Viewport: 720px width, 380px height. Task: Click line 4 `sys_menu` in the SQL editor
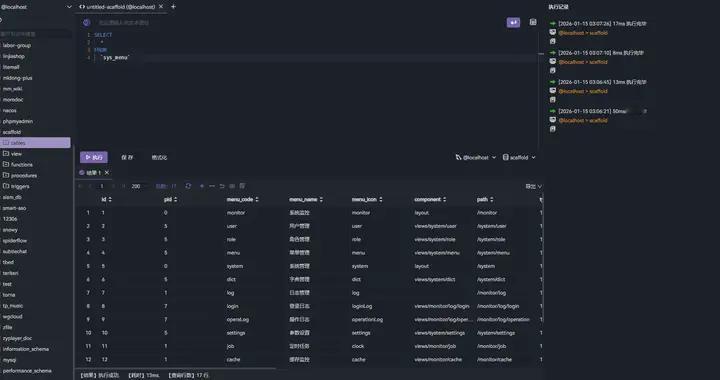click(x=114, y=58)
